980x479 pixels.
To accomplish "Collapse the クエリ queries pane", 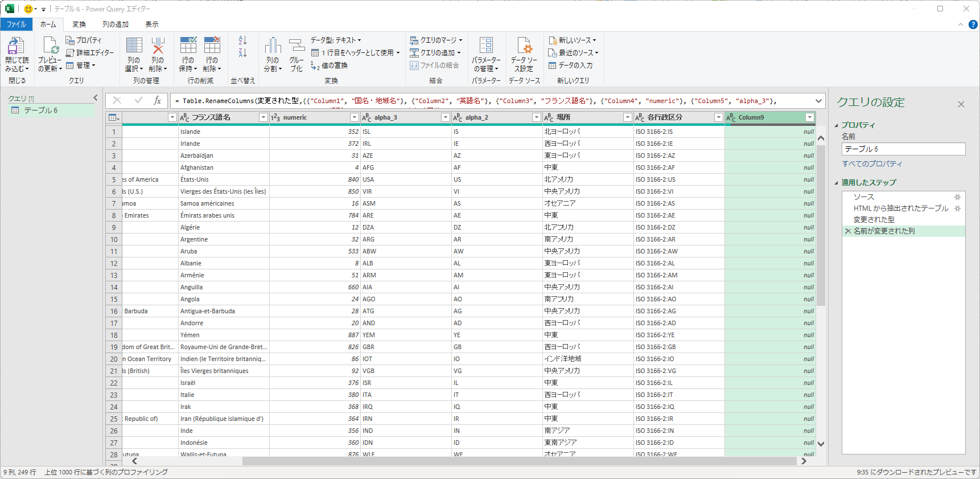I will (x=95, y=98).
